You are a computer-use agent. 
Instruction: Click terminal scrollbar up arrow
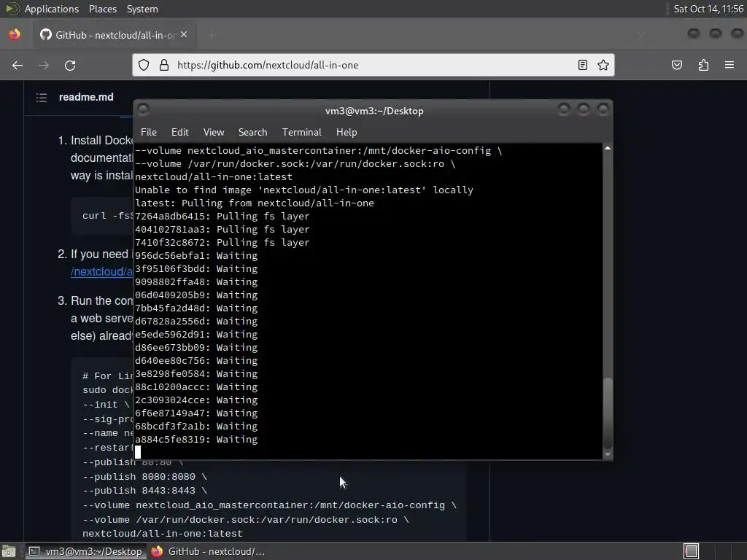coord(608,149)
